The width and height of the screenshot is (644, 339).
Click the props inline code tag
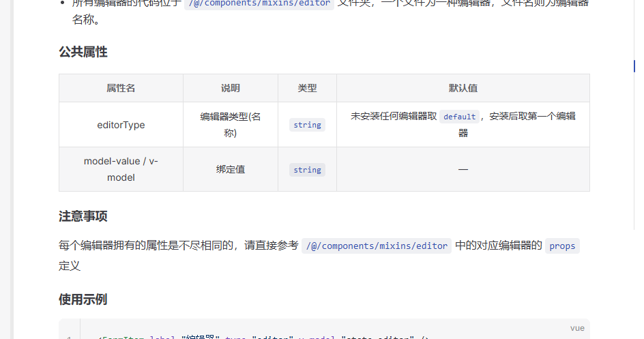click(x=562, y=246)
